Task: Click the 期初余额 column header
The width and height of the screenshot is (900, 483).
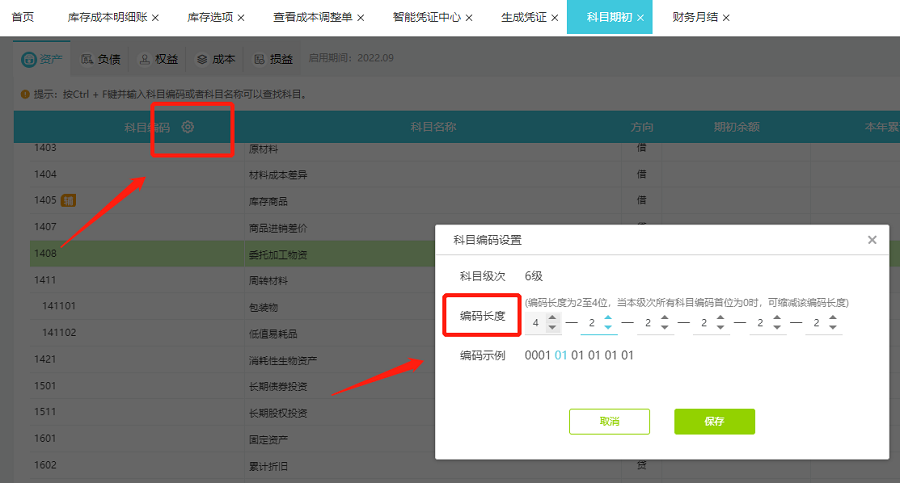Action: pyautogui.click(x=736, y=127)
